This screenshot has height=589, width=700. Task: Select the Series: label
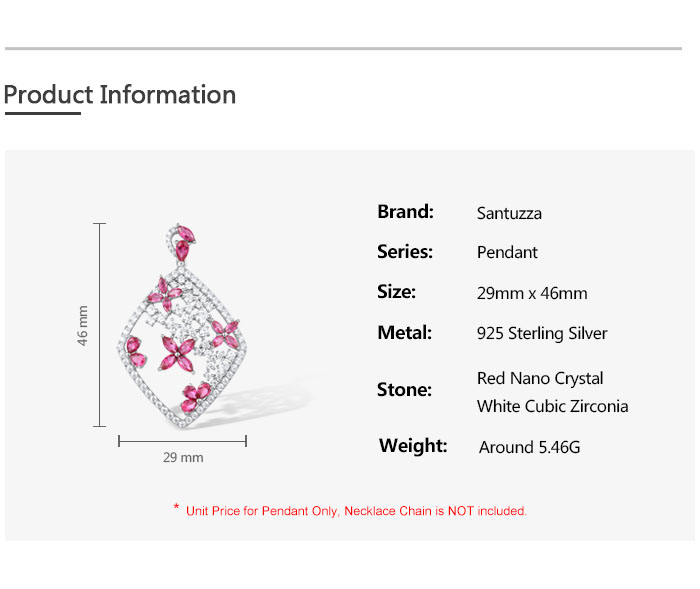click(x=405, y=252)
